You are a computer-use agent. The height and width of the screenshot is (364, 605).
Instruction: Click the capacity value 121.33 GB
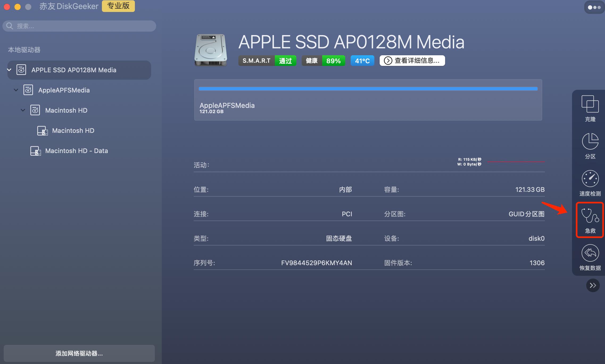tap(530, 189)
